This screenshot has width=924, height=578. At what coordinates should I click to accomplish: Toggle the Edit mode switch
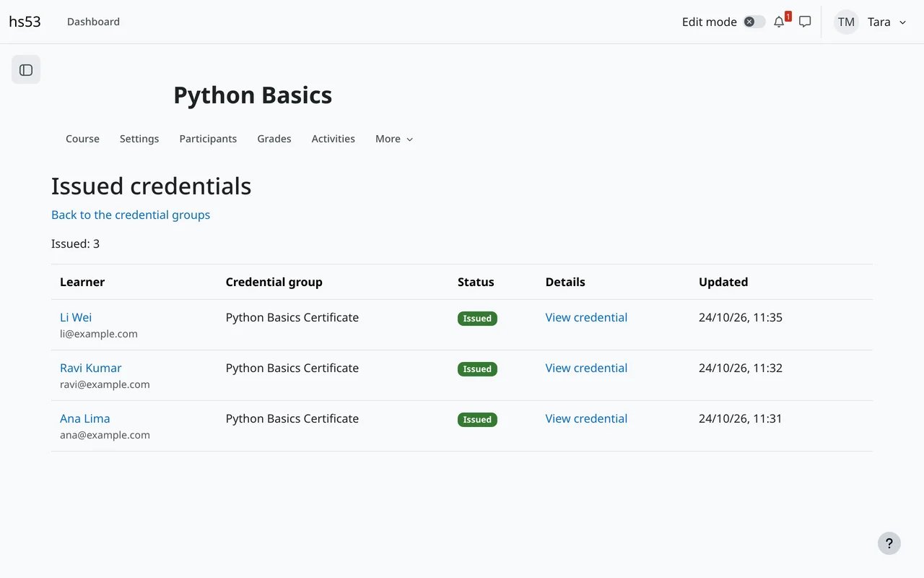click(754, 22)
